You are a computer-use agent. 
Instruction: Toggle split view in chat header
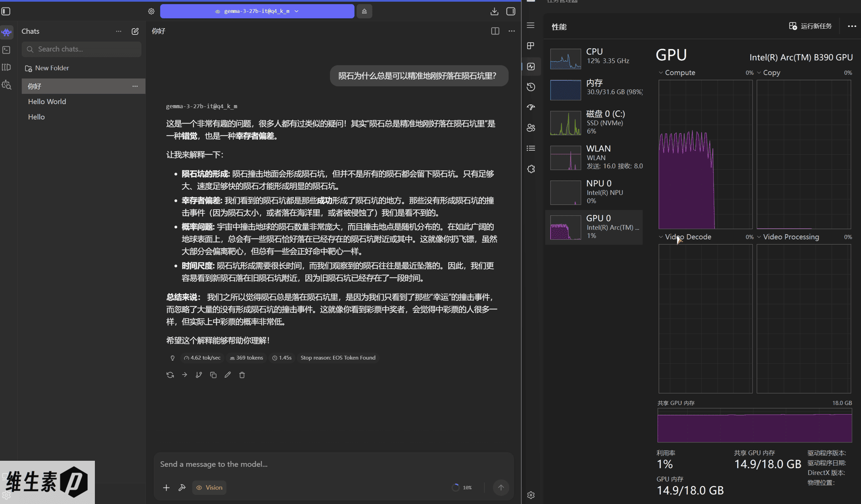point(495,31)
